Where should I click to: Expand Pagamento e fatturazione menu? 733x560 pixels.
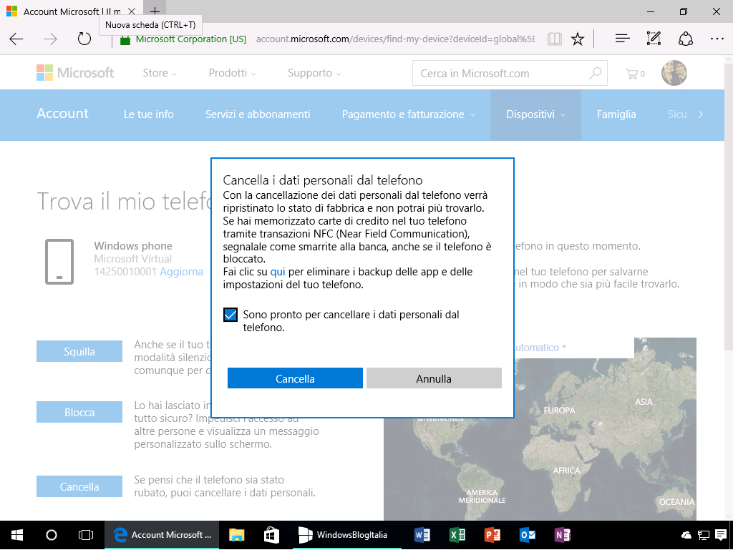point(408,114)
